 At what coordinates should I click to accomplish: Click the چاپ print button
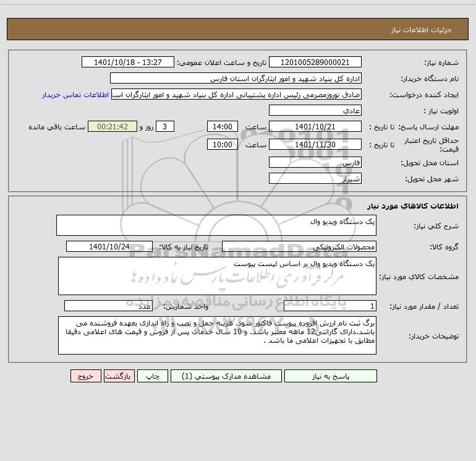[153, 376]
